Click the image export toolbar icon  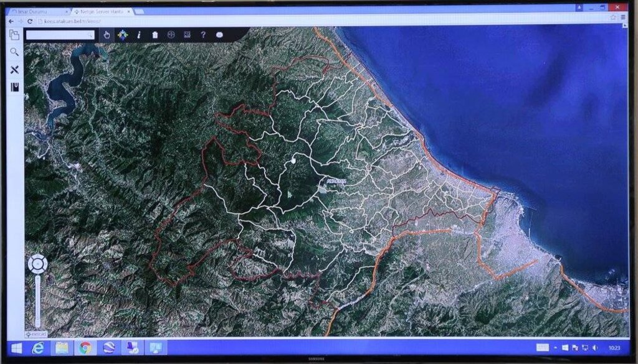click(x=187, y=35)
